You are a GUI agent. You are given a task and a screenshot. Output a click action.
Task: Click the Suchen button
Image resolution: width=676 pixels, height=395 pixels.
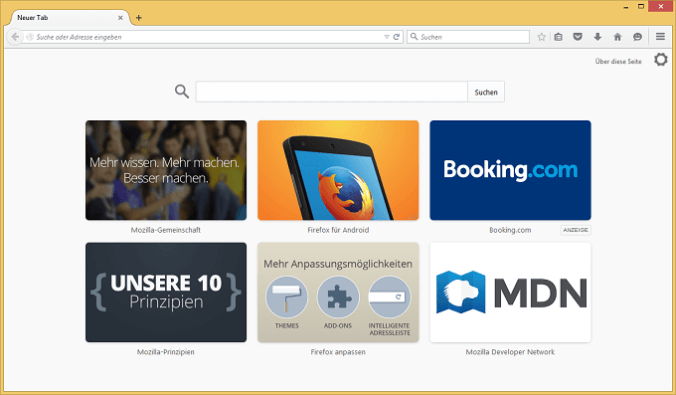486,92
